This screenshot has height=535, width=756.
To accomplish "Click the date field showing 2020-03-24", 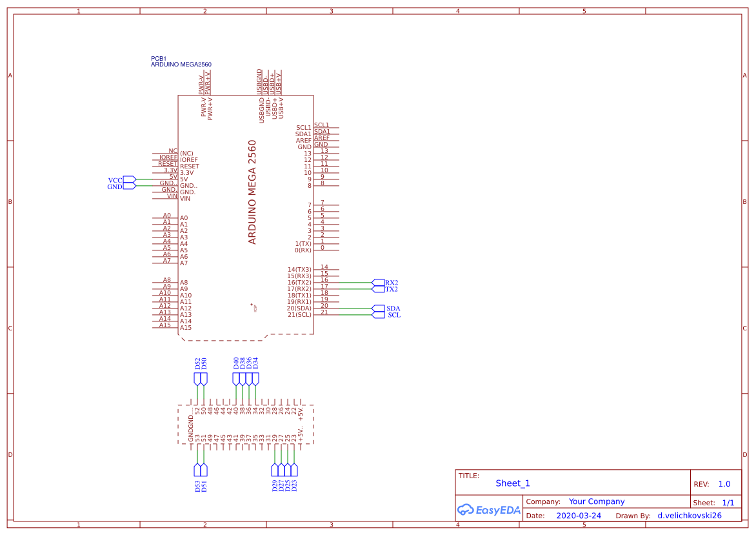I will coord(579,515).
